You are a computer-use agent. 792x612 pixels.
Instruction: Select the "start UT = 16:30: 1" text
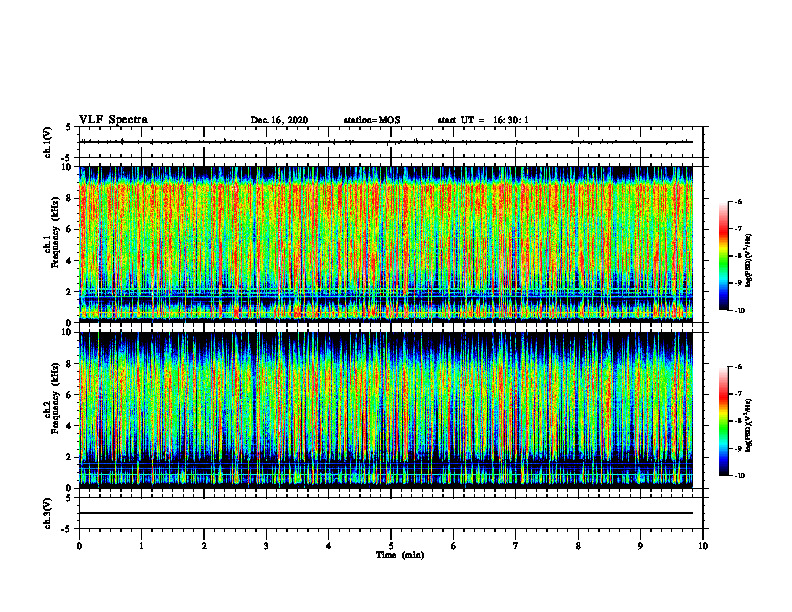point(483,120)
